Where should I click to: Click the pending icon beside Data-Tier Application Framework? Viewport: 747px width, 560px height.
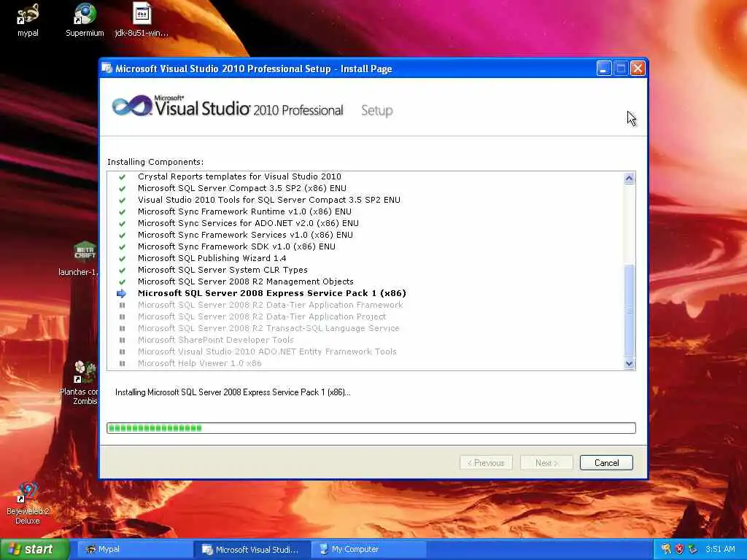tap(122, 306)
